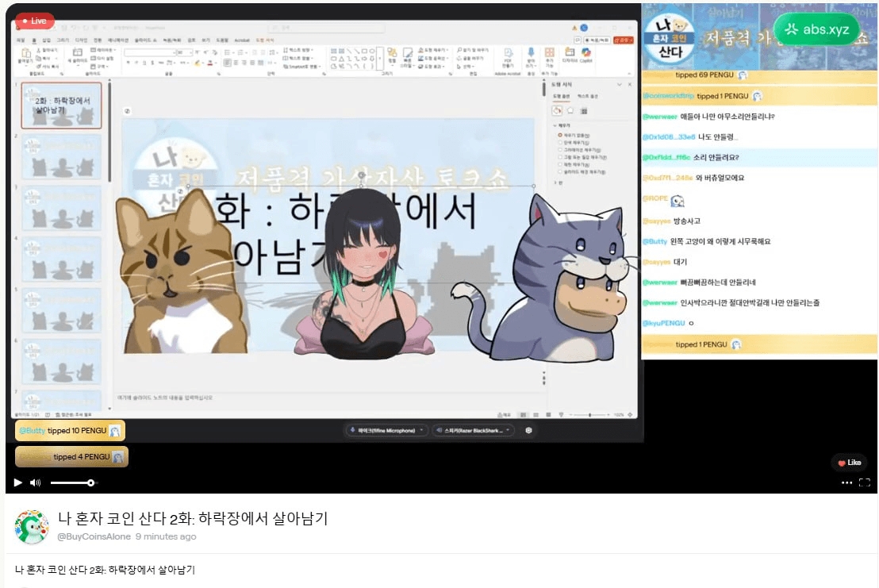Click the Record (녹음/녹화) button at ribbon right
The width and height of the screenshot is (879, 588).
pyautogui.click(x=597, y=40)
